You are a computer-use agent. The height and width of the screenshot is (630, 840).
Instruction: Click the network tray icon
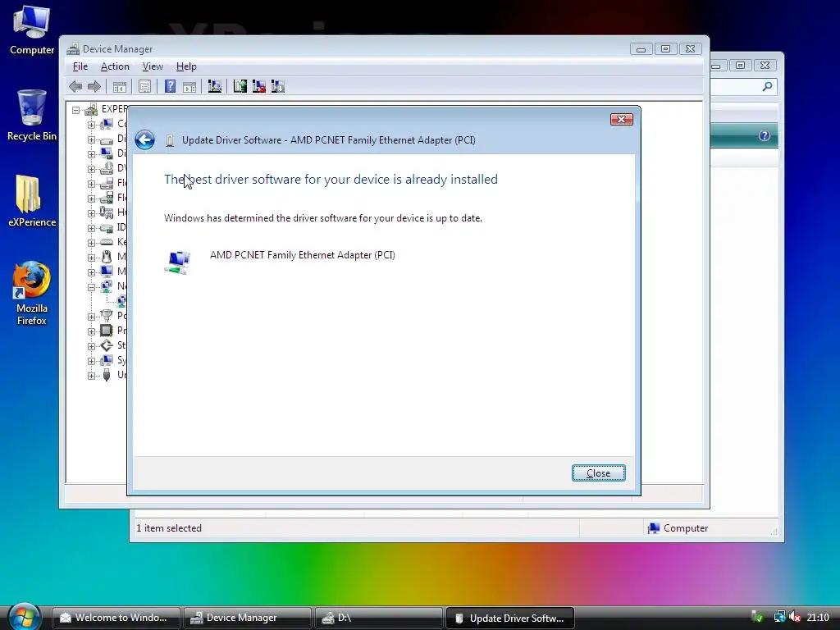pyautogui.click(x=779, y=617)
